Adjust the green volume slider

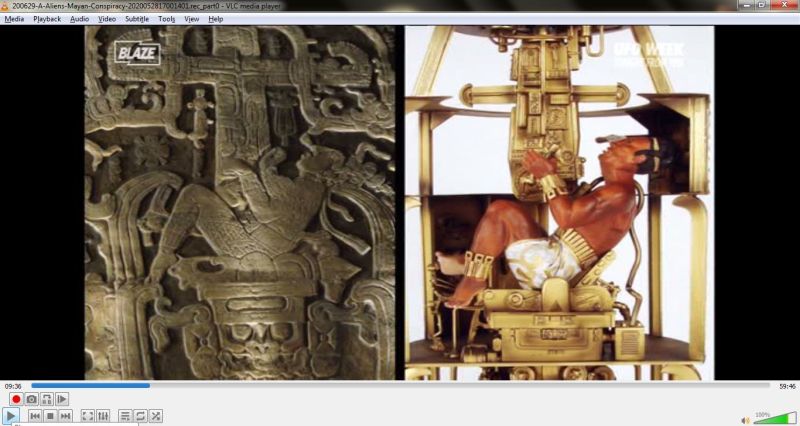coord(775,418)
